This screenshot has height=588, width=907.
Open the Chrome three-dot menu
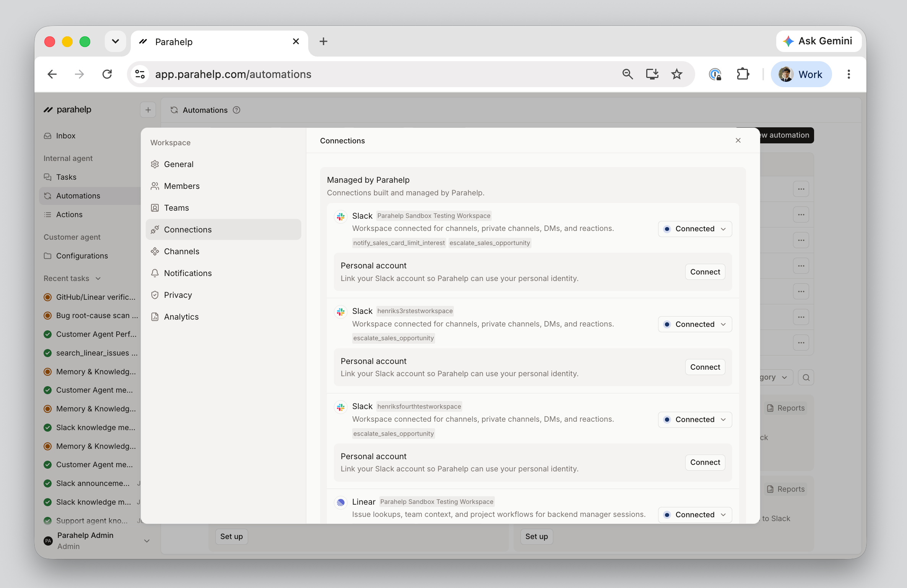849,74
